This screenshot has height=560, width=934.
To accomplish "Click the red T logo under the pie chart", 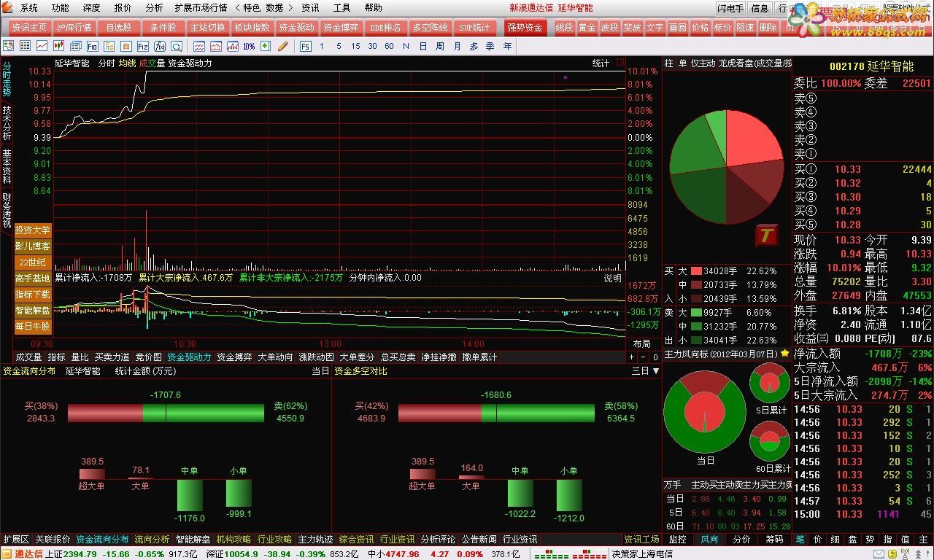I will point(766,235).
